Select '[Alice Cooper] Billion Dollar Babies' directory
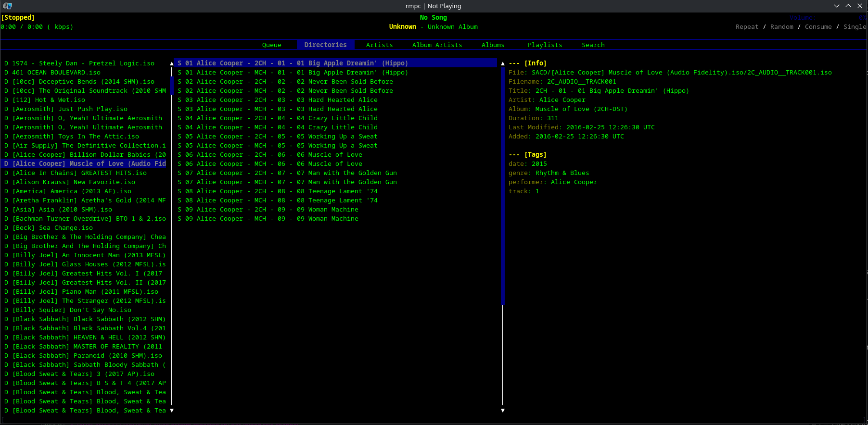 [x=85, y=155]
